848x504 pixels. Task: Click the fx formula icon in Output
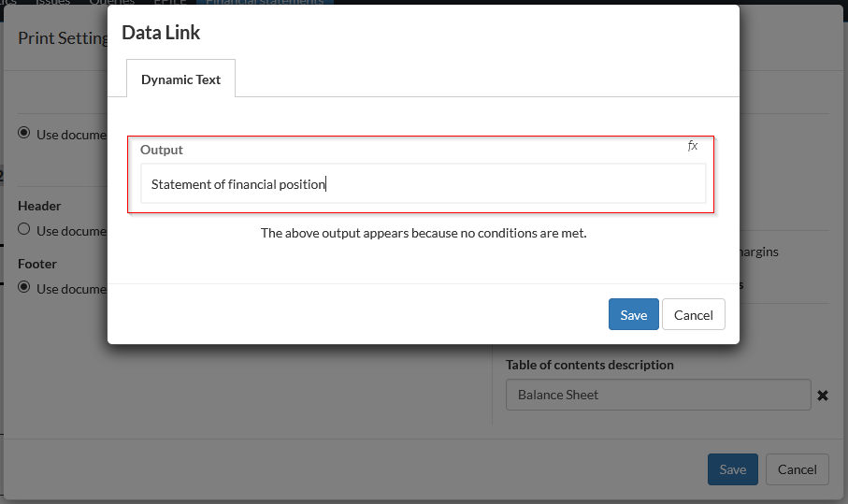pos(693,146)
